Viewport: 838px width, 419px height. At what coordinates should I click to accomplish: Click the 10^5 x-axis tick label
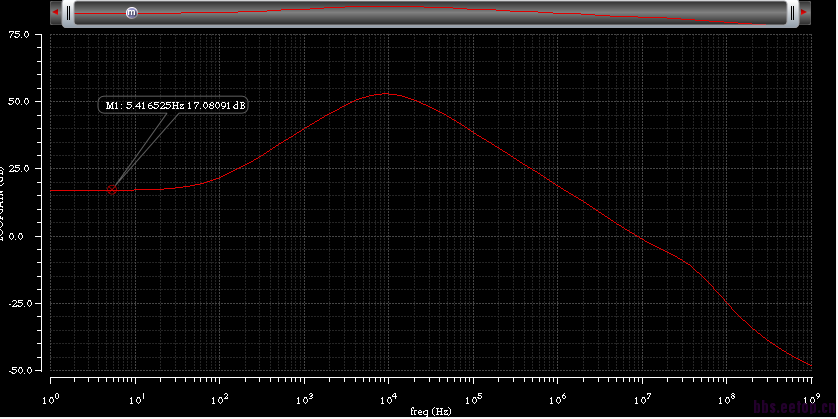pyautogui.click(x=475, y=398)
